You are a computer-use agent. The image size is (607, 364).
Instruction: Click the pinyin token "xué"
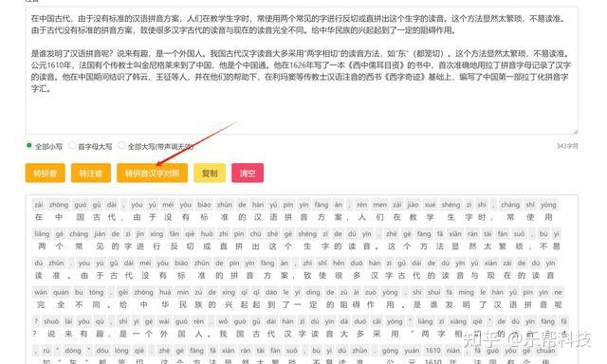click(x=430, y=205)
